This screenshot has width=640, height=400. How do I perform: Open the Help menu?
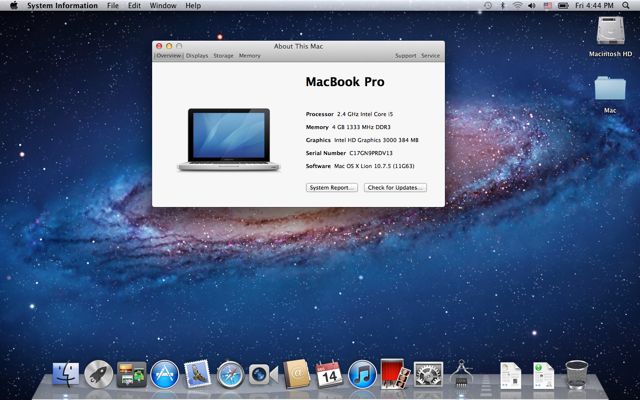(193, 6)
